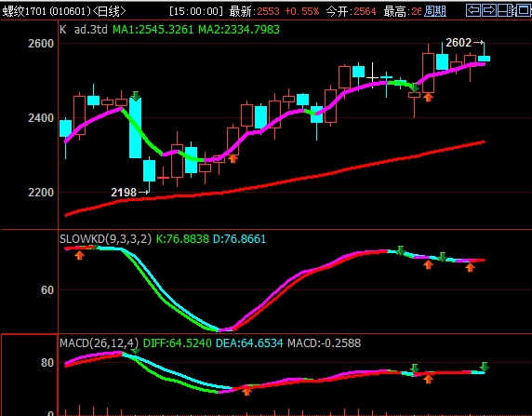Image resolution: width=532 pixels, height=416 pixels.
Task: Open the 周期 period link
Action: 435,11
